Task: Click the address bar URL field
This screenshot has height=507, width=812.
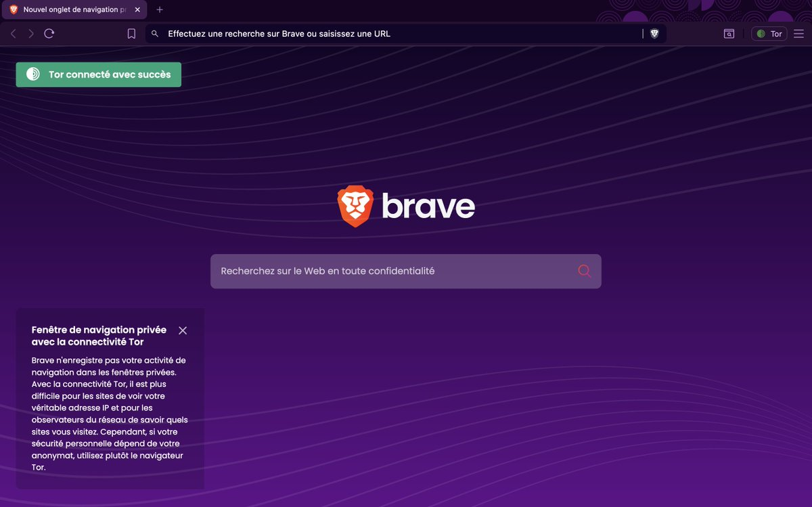Action: (x=399, y=34)
